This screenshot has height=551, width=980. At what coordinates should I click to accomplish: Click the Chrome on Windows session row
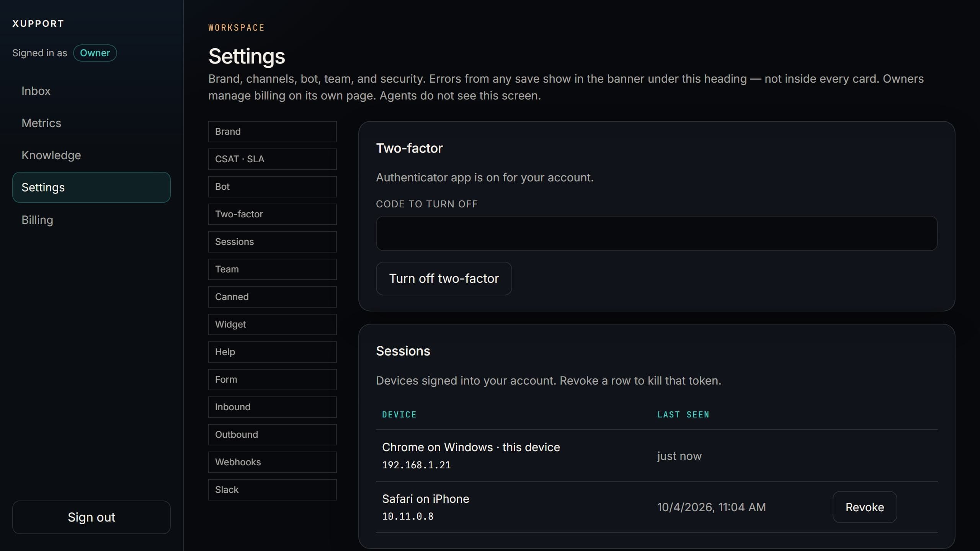(x=657, y=455)
